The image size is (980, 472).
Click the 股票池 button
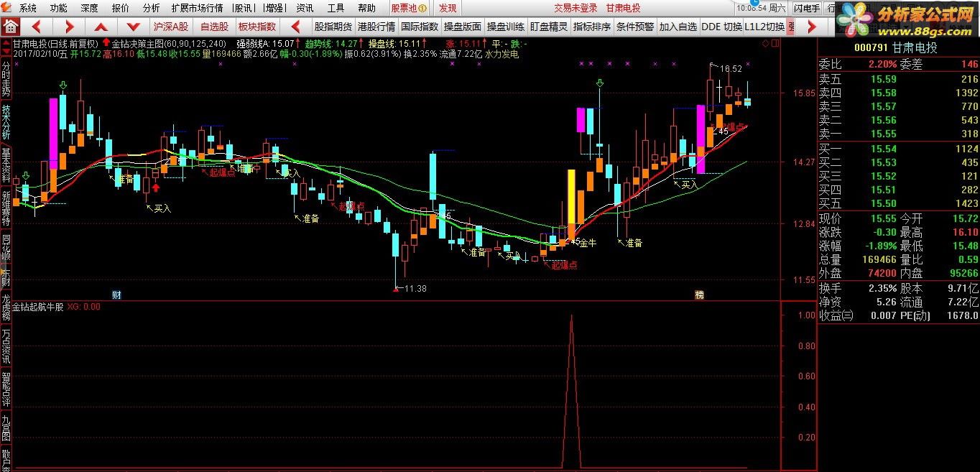click(410, 8)
